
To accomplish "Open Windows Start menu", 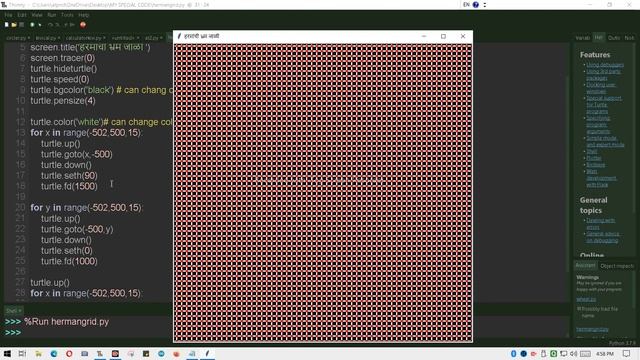I will pos(7,354).
